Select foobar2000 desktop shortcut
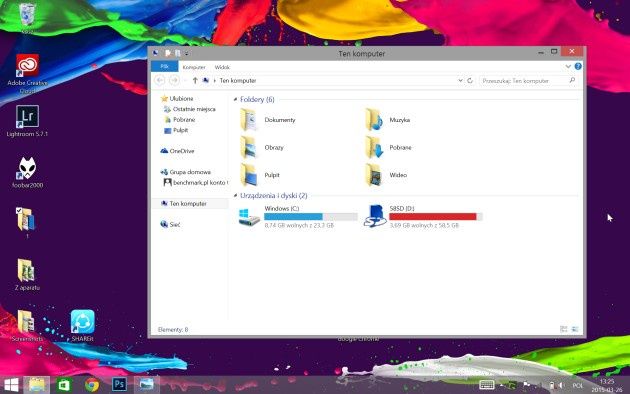The width and height of the screenshot is (630, 394). (27, 172)
